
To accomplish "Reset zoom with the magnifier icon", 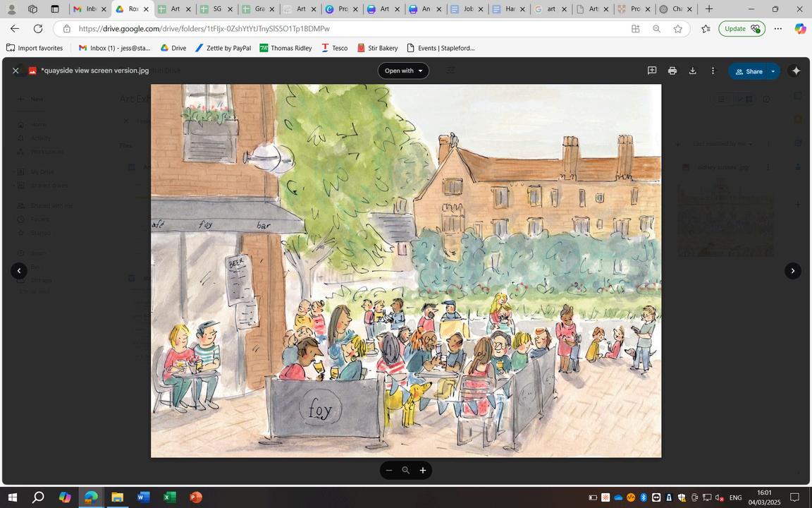I will (406, 470).
